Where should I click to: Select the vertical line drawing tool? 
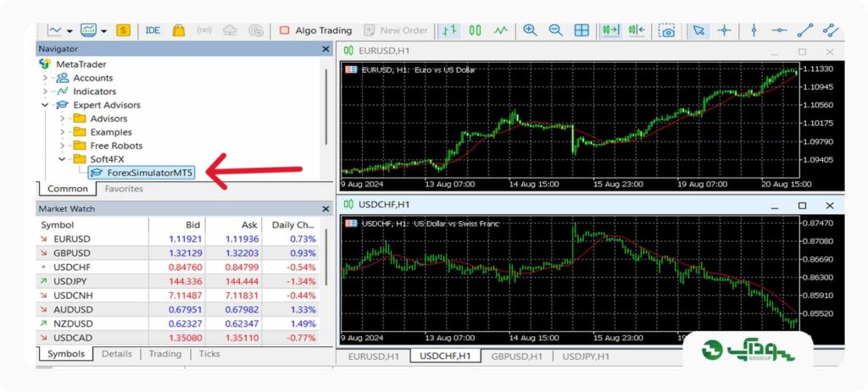pyautogui.click(x=754, y=30)
